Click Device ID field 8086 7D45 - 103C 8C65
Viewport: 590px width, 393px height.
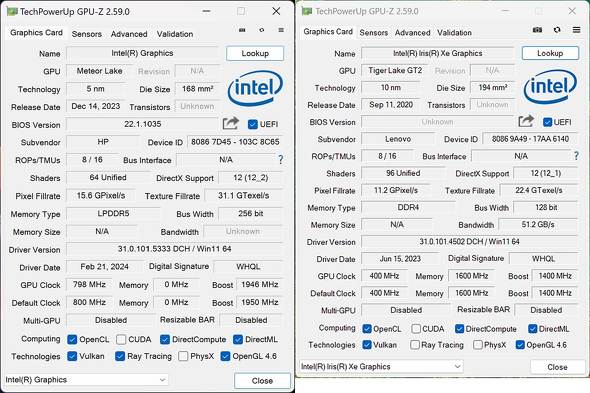point(235,142)
